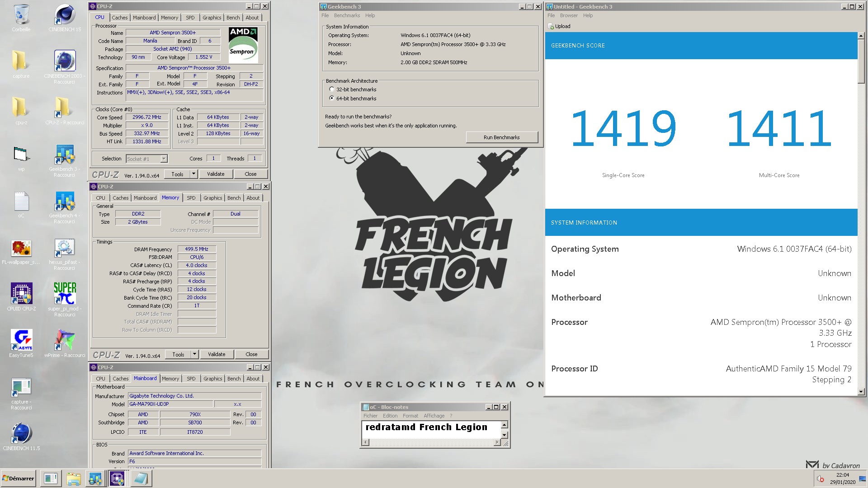
Task: Click the Core Speed value 2996.72 MHz
Action: click(x=147, y=117)
